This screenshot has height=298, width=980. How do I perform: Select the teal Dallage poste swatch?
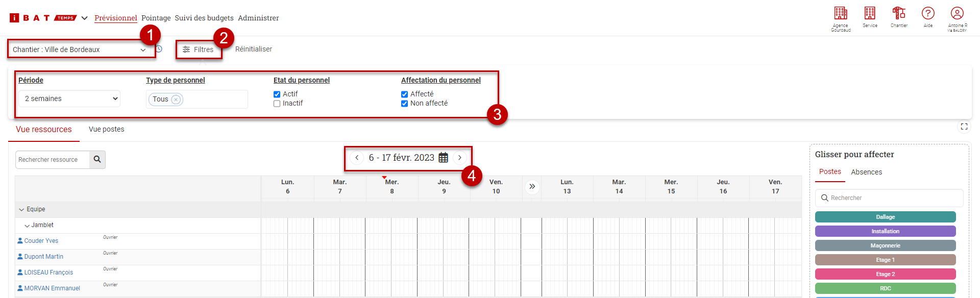click(885, 217)
